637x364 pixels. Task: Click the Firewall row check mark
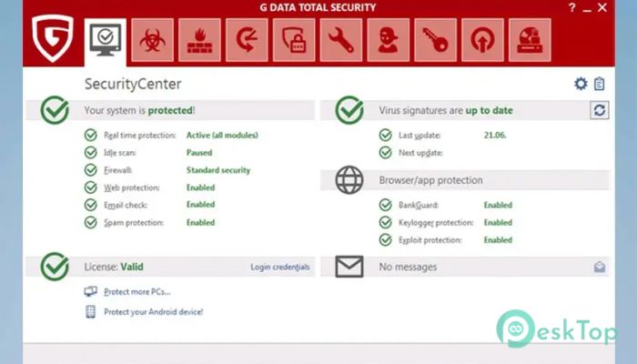91,170
